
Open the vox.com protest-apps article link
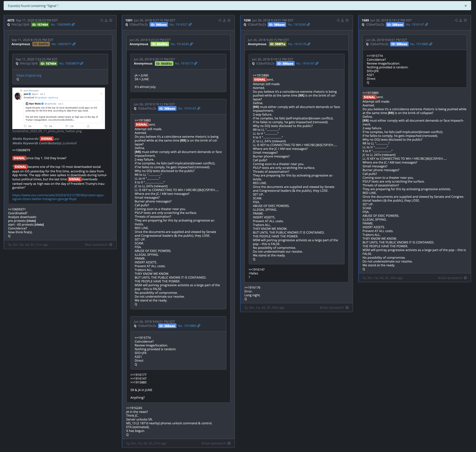point(58,197)
